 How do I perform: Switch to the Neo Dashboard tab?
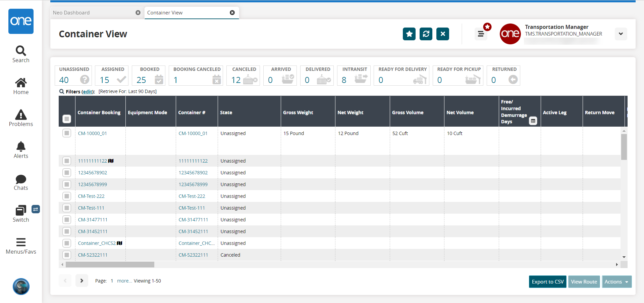coord(71,13)
